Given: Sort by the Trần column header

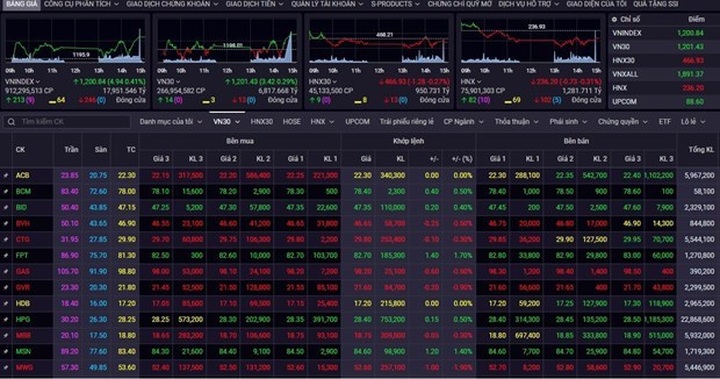Looking at the screenshot, I should (x=71, y=150).
